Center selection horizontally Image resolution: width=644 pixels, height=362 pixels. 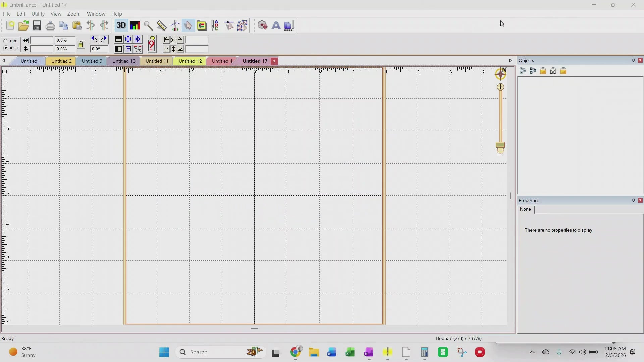click(173, 40)
